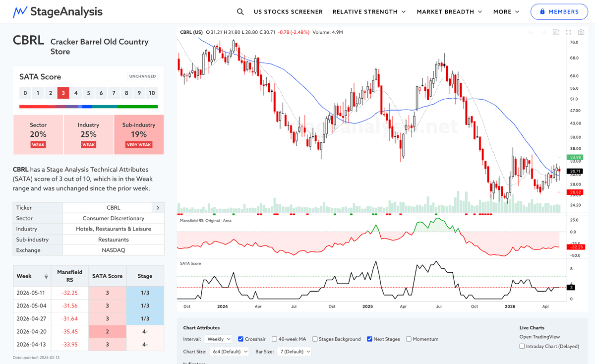Image resolution: width=595 pixels, height=364 pixels.
Task: Click SATA score box 3
Action: point(63,93)
